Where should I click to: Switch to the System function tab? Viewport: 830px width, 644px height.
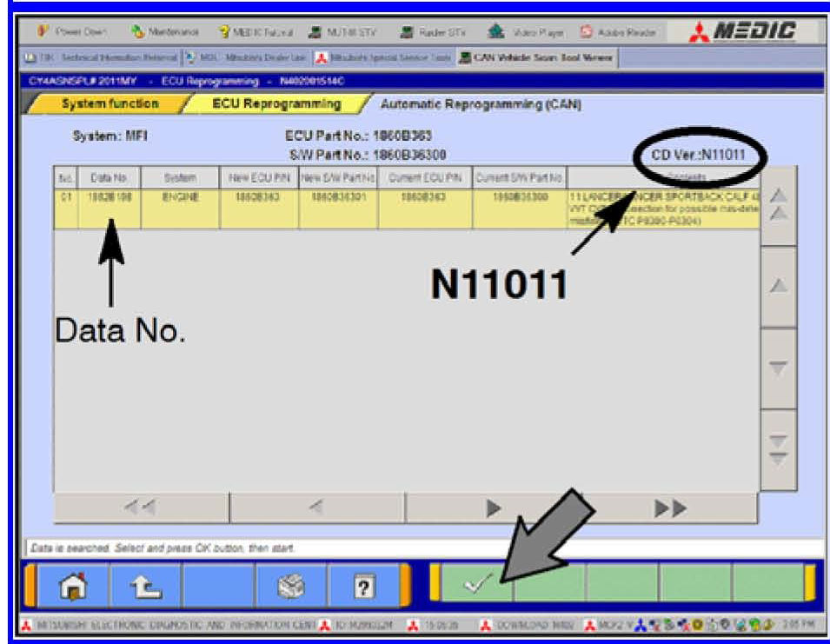point(110,104)
